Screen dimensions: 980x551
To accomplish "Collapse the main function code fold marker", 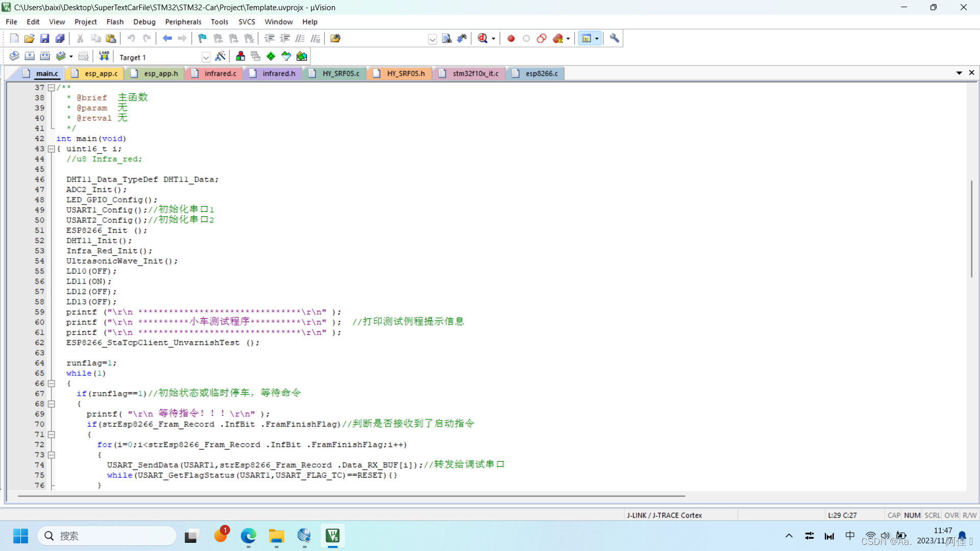I will tap(52, 149).
